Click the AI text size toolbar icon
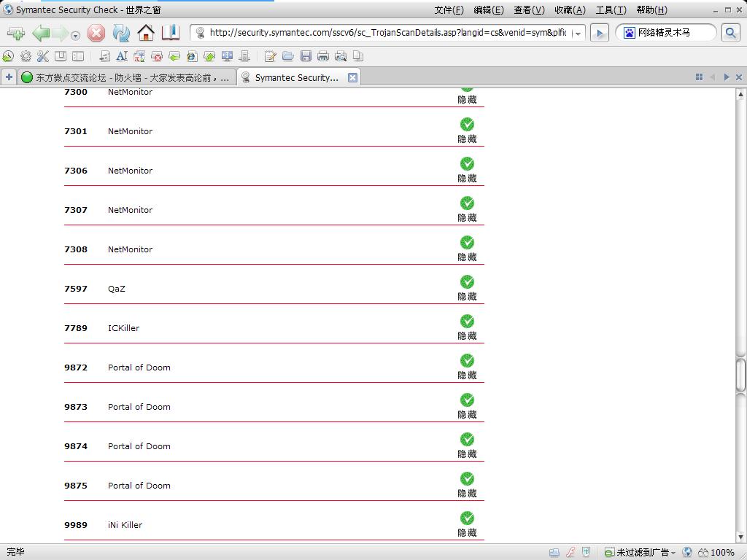The width and height of the screenshot is (747, 560). 122,56
